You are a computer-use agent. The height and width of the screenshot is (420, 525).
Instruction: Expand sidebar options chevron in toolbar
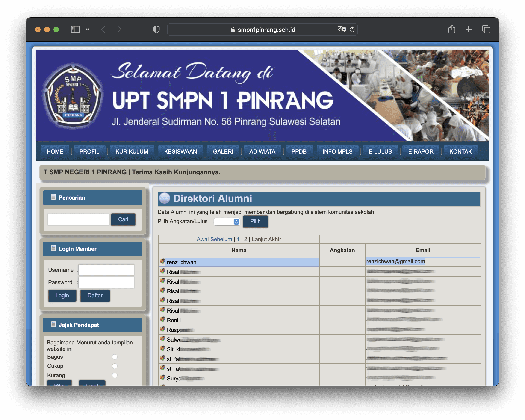[88, 30]
